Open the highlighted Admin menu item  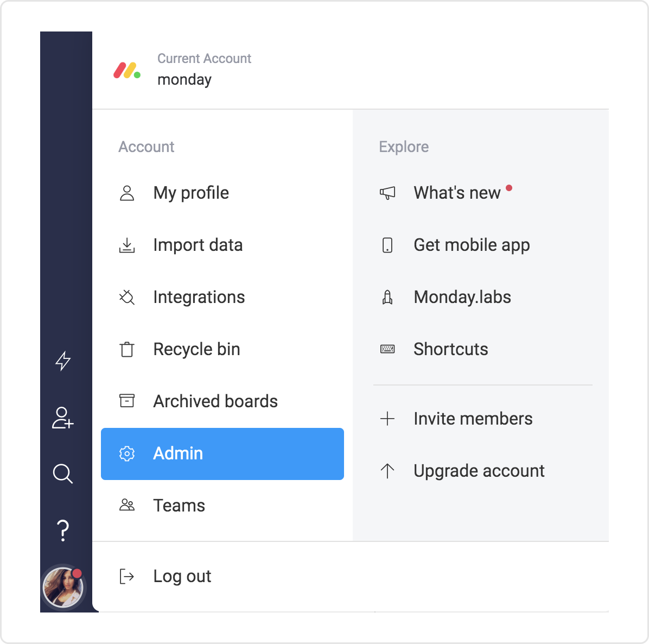click(222, 454)
